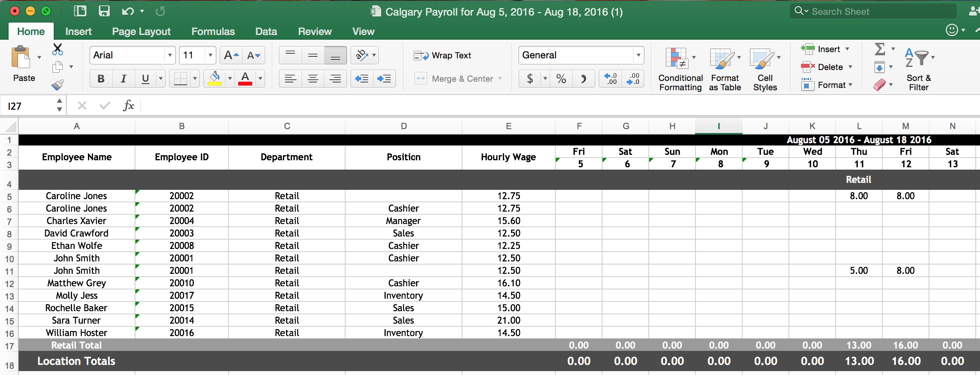Apply the yellow fill color
980x375 pixels.
pos(214,79)
